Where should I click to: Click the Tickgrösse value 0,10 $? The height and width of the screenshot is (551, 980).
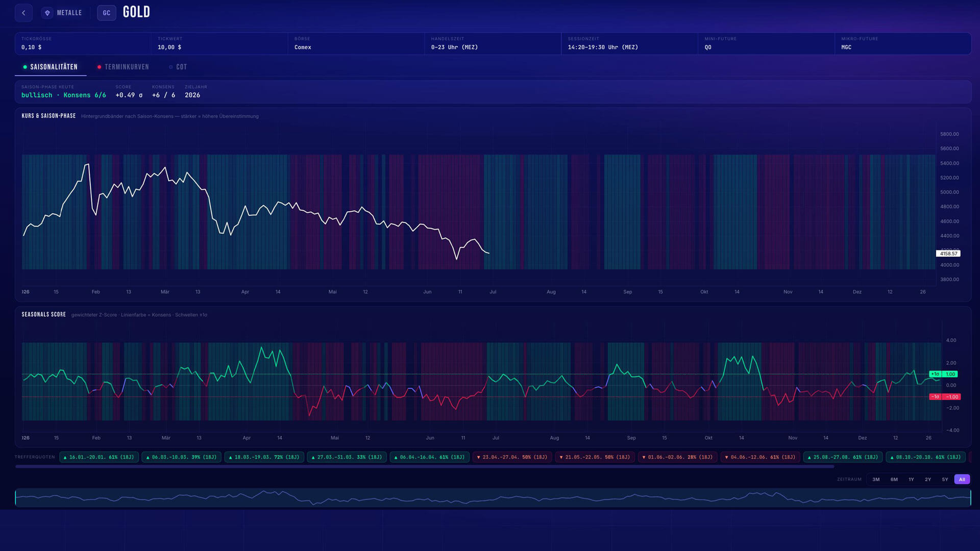pyautogui.click(x=31, y=47)
